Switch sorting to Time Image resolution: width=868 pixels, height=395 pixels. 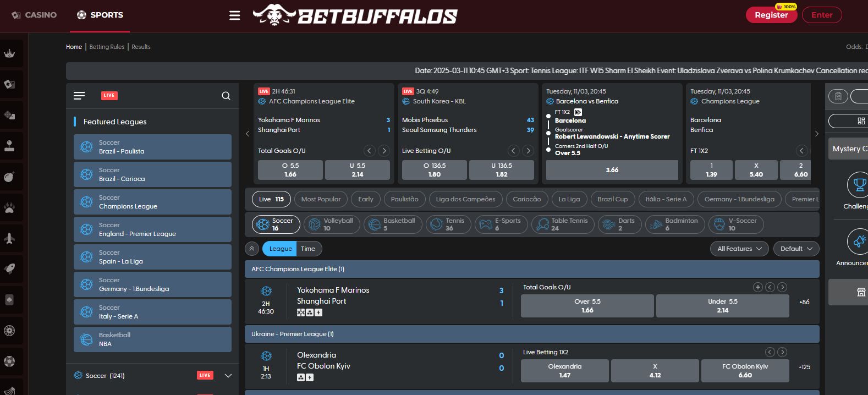[x=308, y=249]
